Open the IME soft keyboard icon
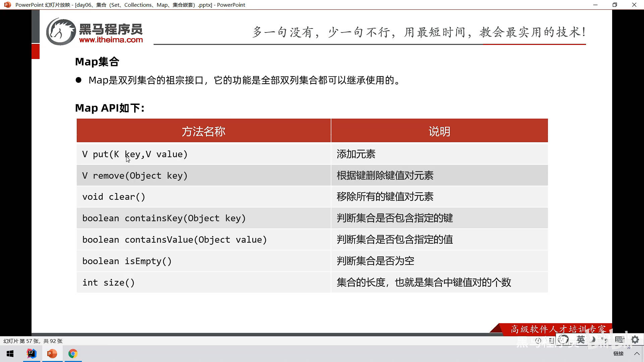This screenshot has width=644, height=362. (x=619, y=340)
